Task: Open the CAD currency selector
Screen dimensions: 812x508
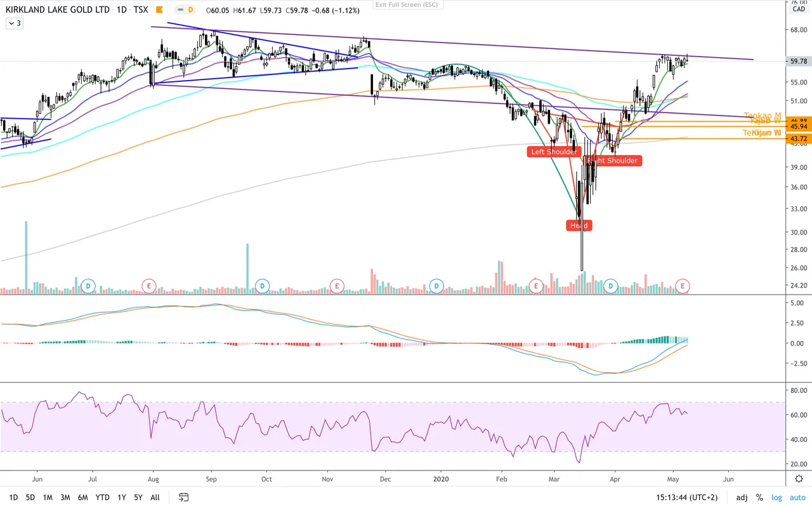Action: 798,9
